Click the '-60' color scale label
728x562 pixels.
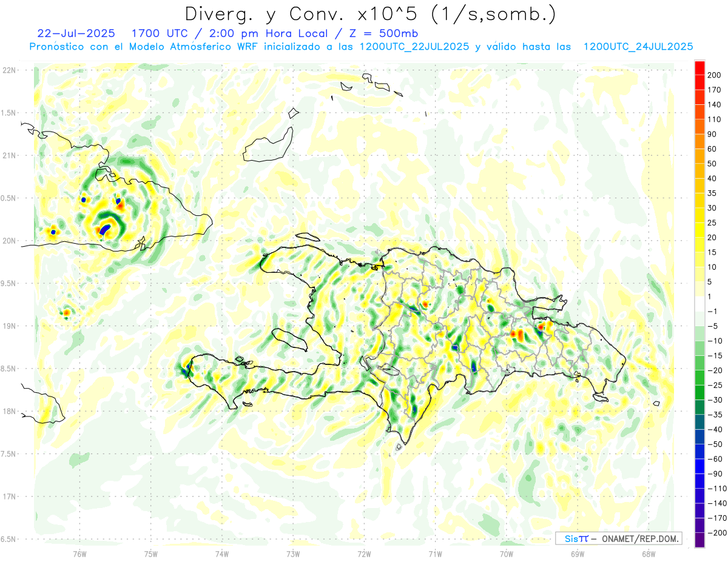point(715,459)
